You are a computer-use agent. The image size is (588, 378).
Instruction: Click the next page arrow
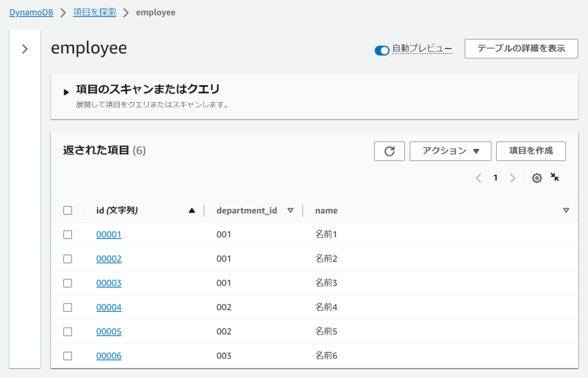pyautogui.click(x=512, y=178)
